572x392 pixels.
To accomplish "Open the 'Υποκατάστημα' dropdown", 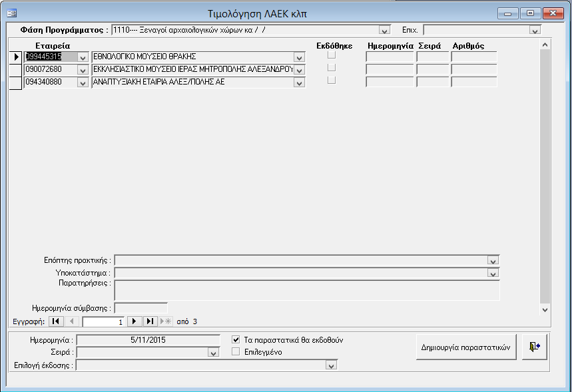I will click(493, 273).
